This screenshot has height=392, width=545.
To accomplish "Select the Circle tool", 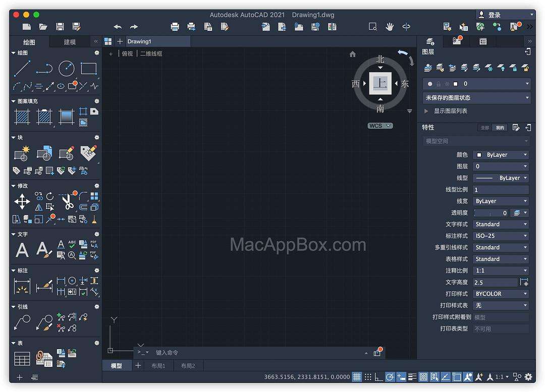I will (x=67, y=69).
